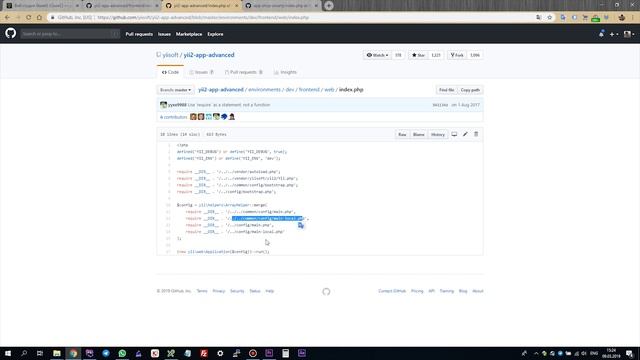Click the Copy path button
Image resolution: width=640 pixels, height=360 pixels.
pyautogui.click(x=470, y=90)
